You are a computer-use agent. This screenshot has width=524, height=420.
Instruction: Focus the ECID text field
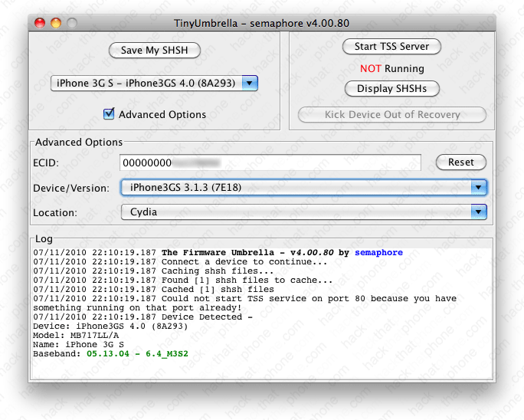270,162
